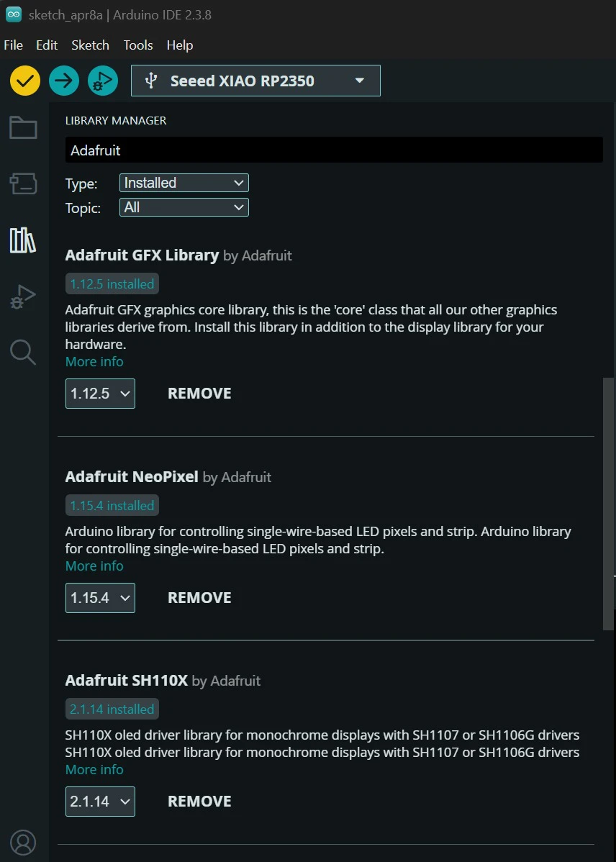
Task: Remove the Adafruit SH110X library
Action: tap(199, 801)
